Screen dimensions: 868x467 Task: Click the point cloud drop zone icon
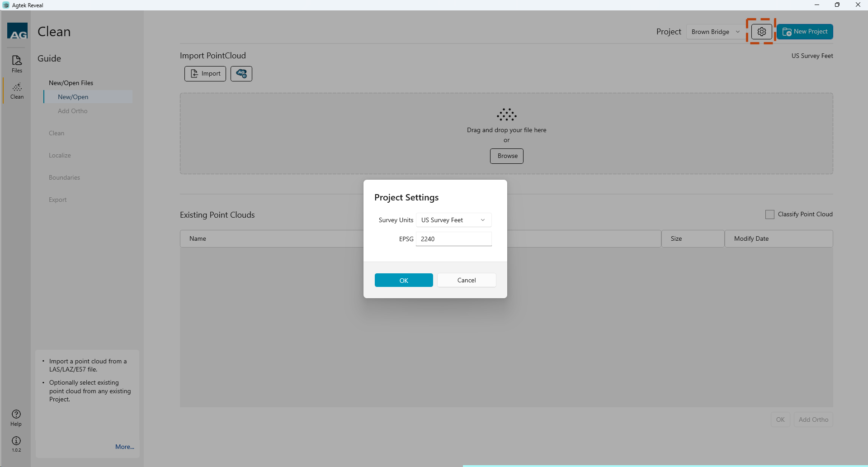[506, 115]
